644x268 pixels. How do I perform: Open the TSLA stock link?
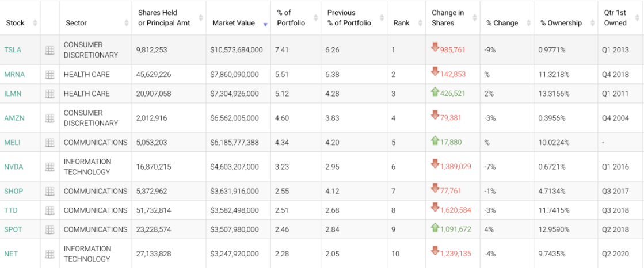[x=13, y=50]
